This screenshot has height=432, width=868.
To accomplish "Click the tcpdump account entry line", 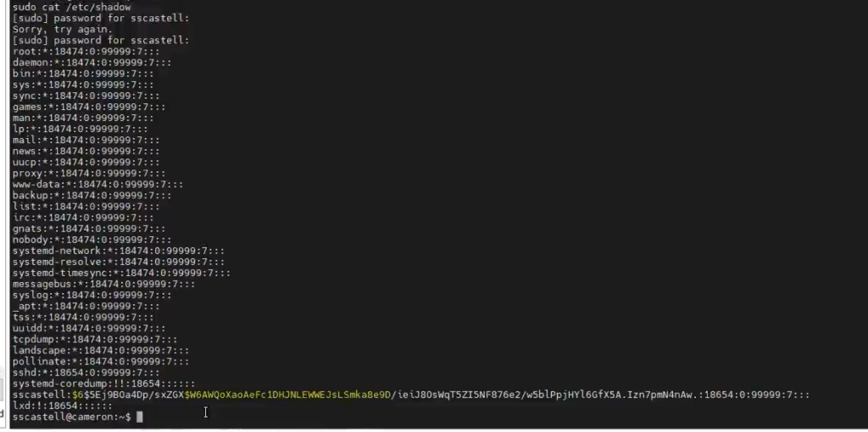I will tap(95, 339).
